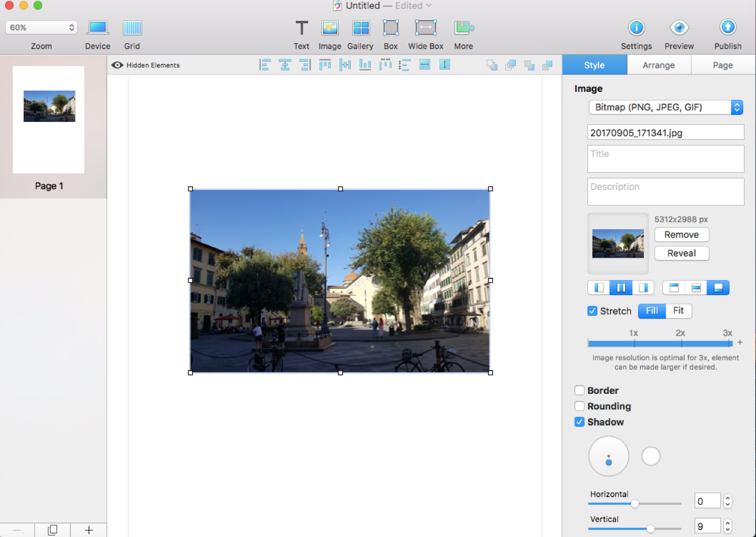Toggle the Grid overlay icon
The image size is (756, 537).
click(x=132, y=28)
